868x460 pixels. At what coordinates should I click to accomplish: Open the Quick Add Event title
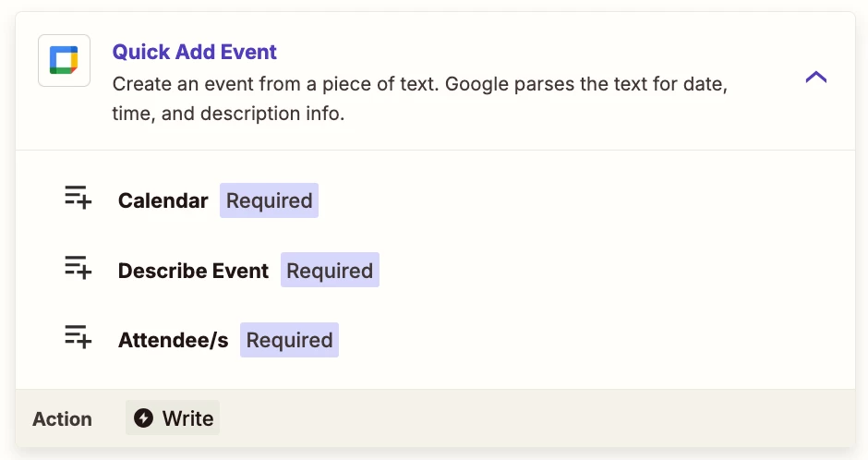[x=194, y=52]
